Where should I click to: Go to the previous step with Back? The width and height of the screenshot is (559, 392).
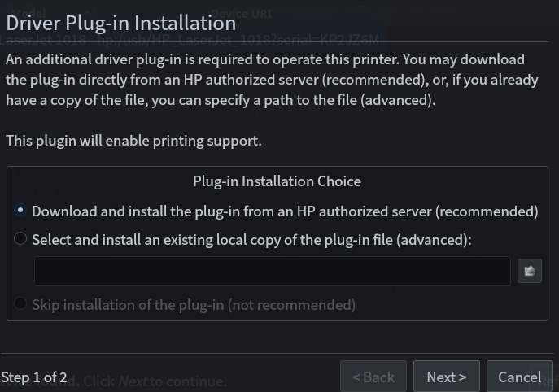click(x=373, y=377)
